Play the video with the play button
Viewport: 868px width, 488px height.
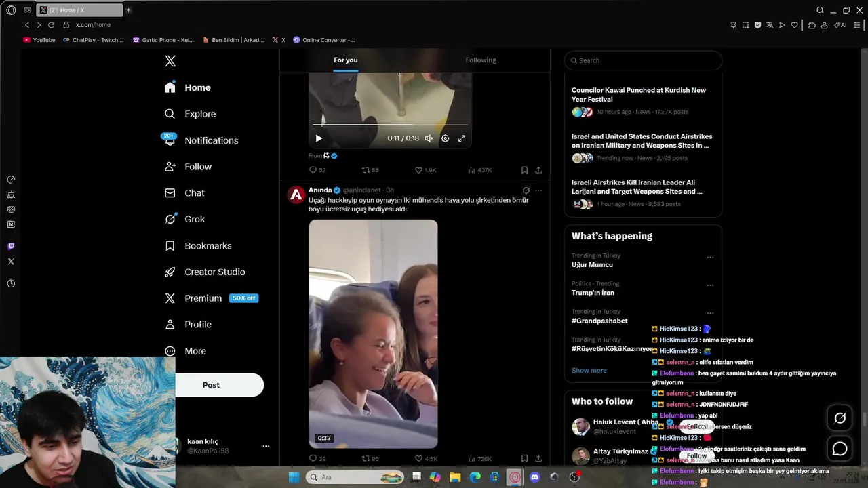[x=319, y=138]
